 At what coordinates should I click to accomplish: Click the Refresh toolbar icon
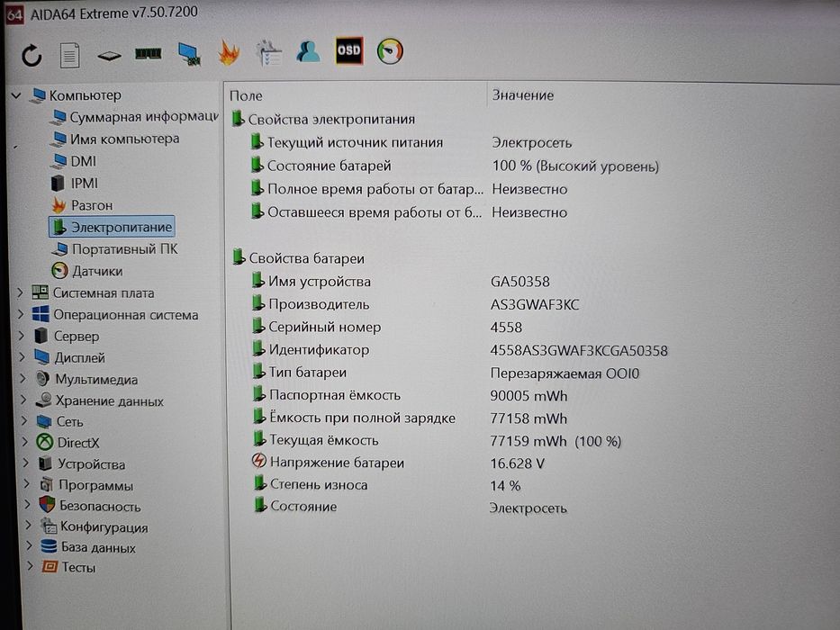[32, 55]
